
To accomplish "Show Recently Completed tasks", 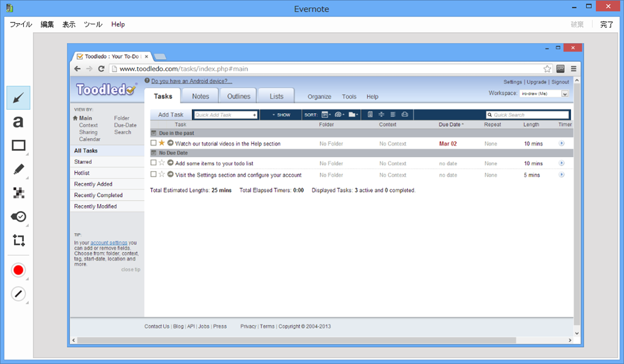I will (x=98, y=195).
